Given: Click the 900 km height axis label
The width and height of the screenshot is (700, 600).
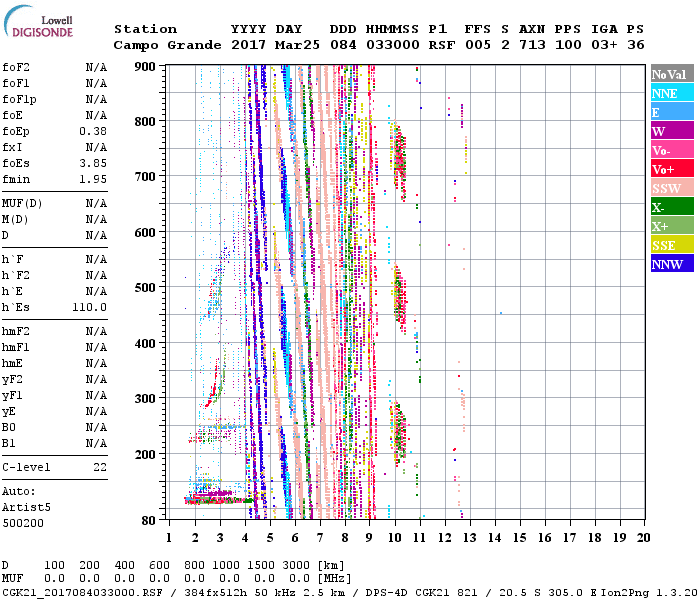Looking at the screenshot, I should point(145,67).
